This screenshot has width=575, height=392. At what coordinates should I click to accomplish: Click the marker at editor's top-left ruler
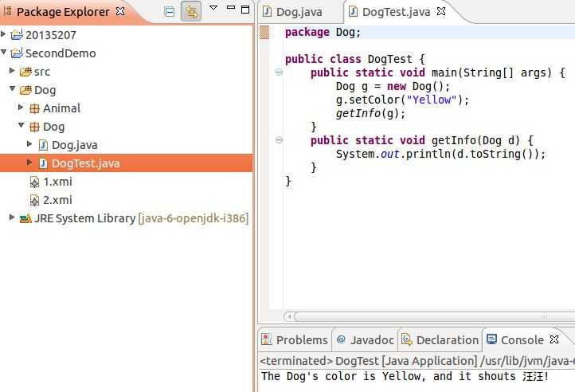click(264, 33)
